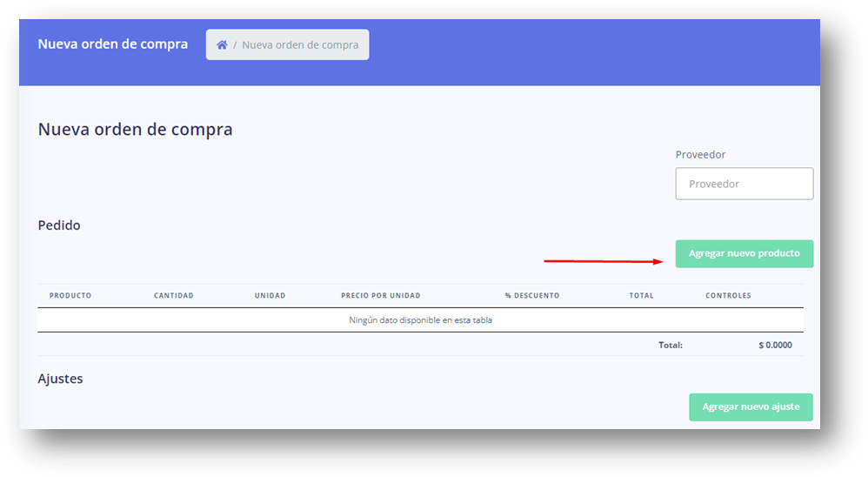This screenshot has width=868, height=477.
Task: Click the empty table row message
Action: [420, 320]
